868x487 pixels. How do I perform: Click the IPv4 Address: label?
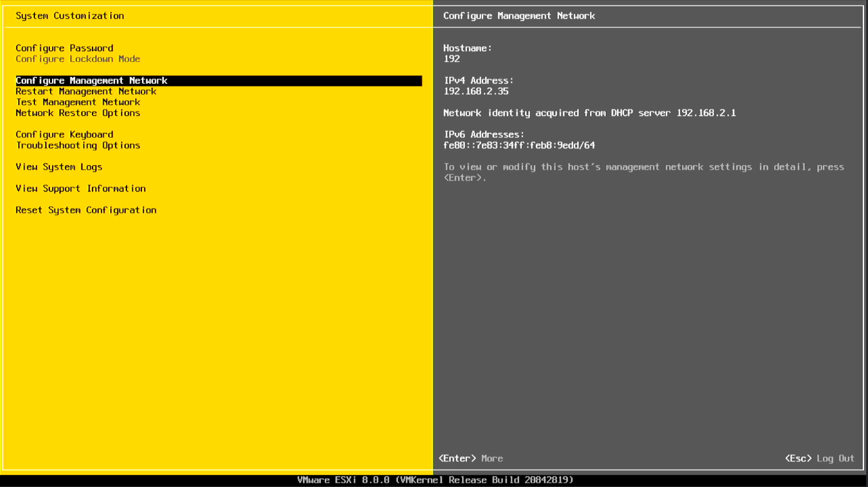(479, 81)
